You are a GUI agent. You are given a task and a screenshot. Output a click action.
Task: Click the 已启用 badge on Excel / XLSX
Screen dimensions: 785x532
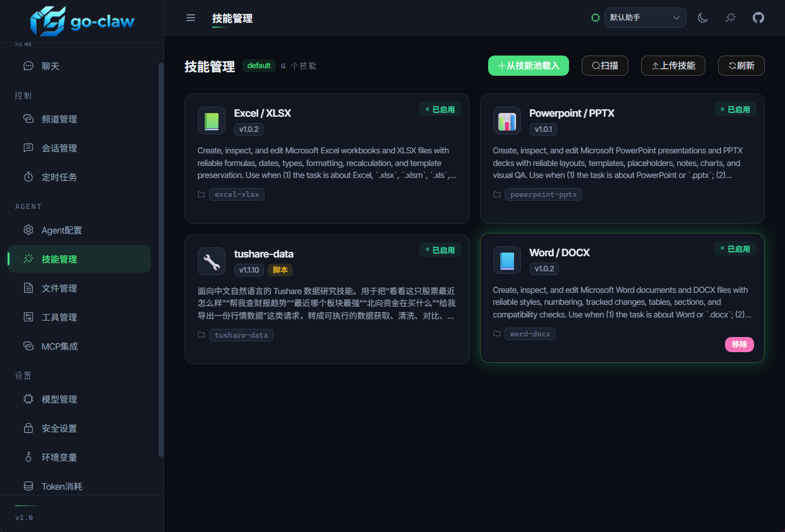tap(441, 109)
